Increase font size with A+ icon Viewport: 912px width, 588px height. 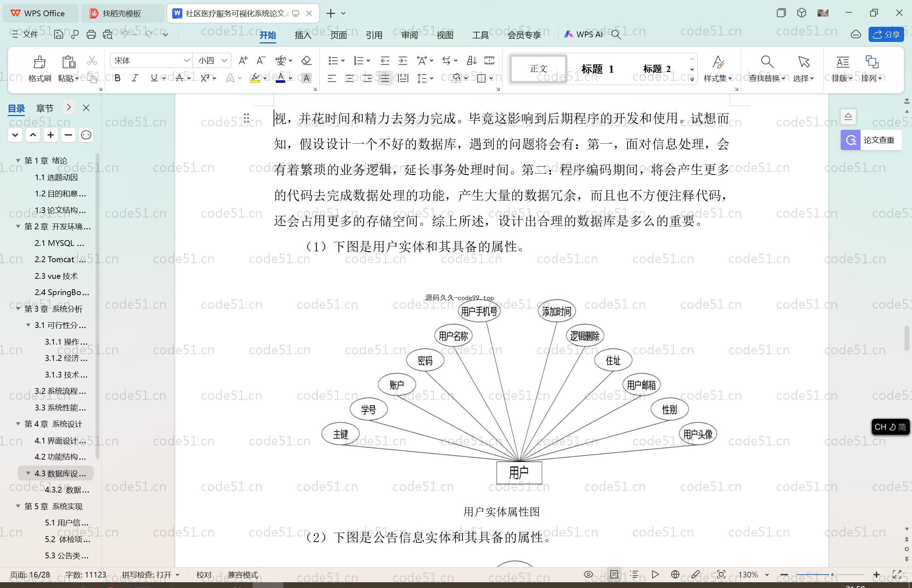coord(243,60)
